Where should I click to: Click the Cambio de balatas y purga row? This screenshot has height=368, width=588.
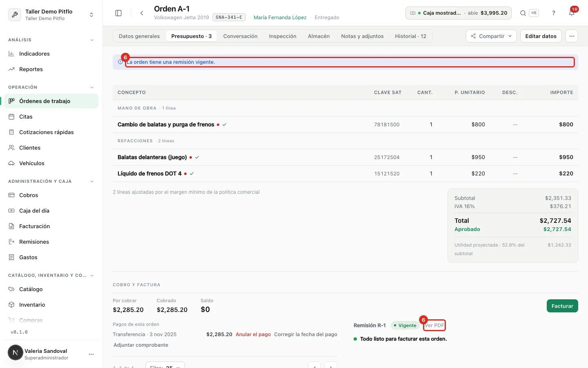pos(345,124)
